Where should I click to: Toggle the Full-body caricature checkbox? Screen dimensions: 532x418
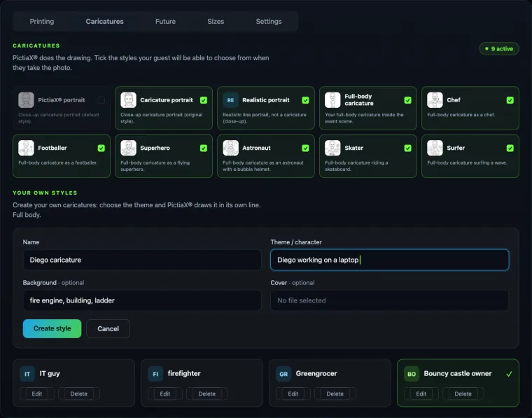click(408, 100)
